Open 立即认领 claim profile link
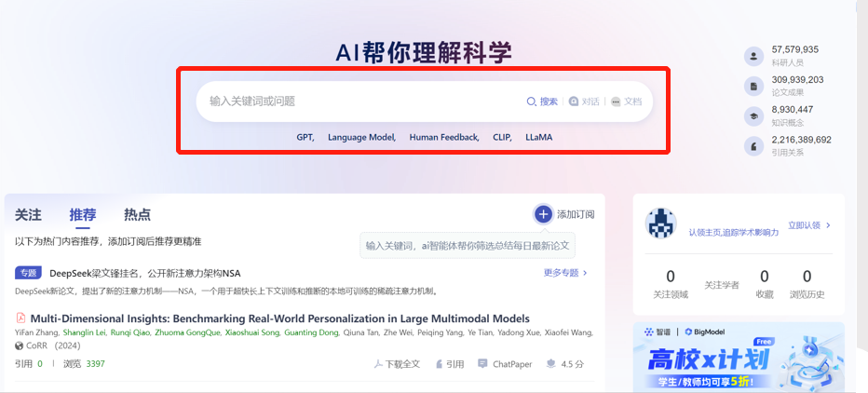This screenshot has width=868, height=393. click(808, 225)
